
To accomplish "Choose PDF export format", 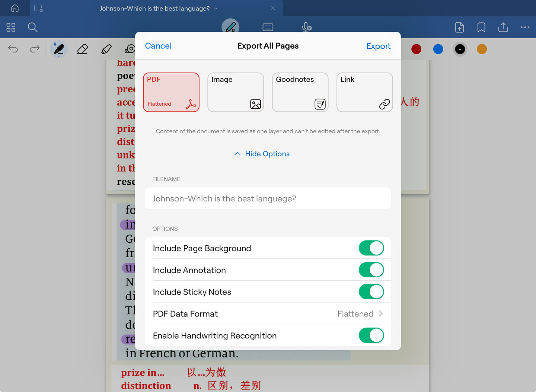I will point(171,92).
